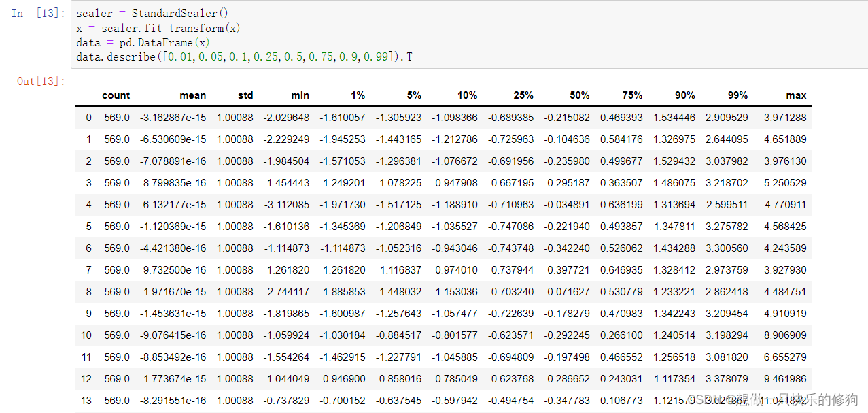868x413 pixels.
Task: Click min value -2.029648
Action: [x=286, y=117]
